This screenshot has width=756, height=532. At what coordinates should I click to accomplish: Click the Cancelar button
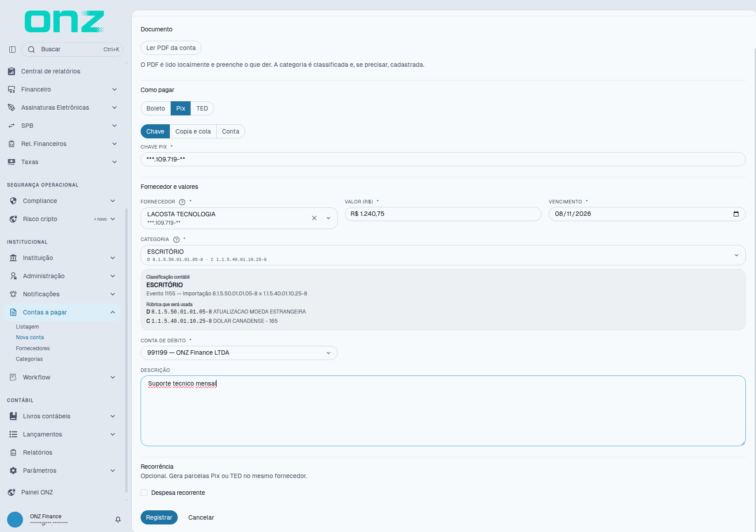201,517
